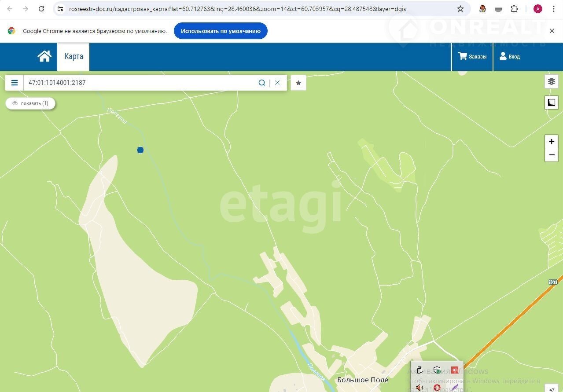Open the Заказы shopping cart
Image resolution: width=563 pixels, height=392 pixels.
click(x=472, y=56)
